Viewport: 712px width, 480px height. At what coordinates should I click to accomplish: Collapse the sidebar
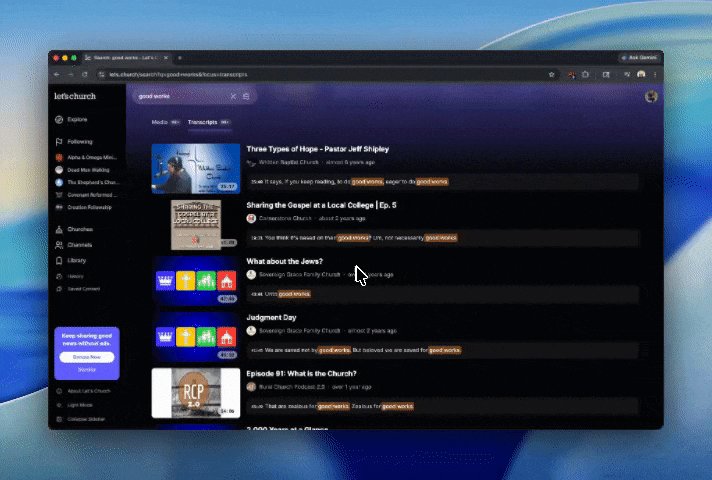[80, 419]
